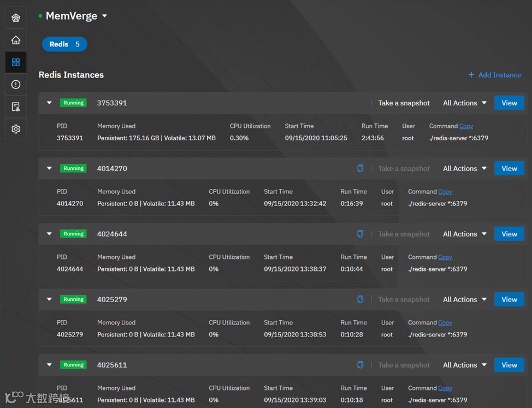Screen dimensions: 532x408
Task: Click start time 09/15/2020 11:05:25
Action: [x=316, y=138]
